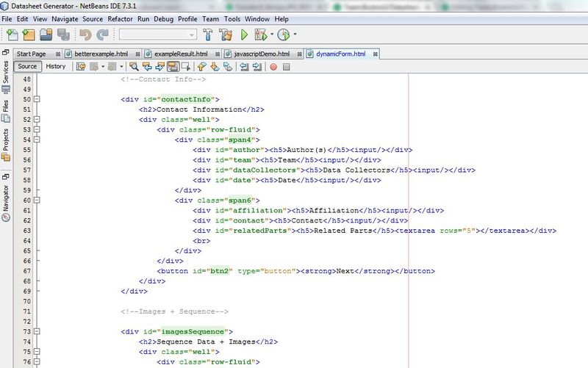Image resolution: width=588 pixels, height=368 pixels.
Task: Click the Find Selection magnifier icon
Action: [134, 67]
